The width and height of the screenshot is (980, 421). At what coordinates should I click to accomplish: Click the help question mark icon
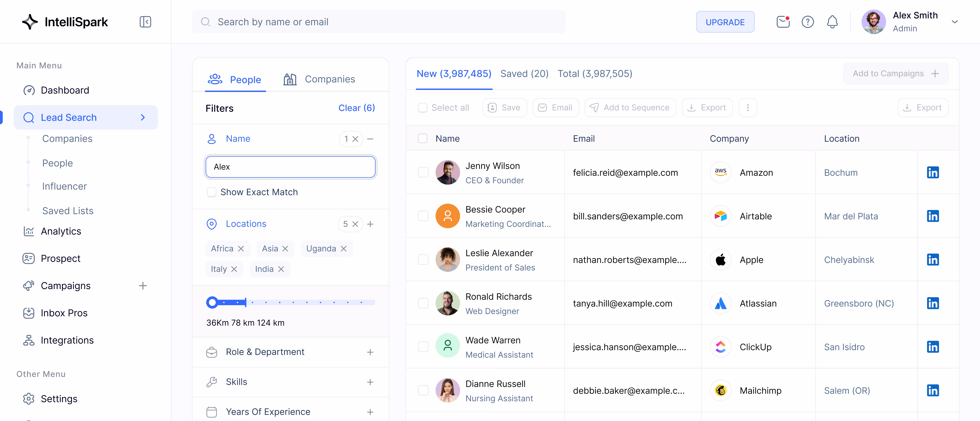click(807, 22)
